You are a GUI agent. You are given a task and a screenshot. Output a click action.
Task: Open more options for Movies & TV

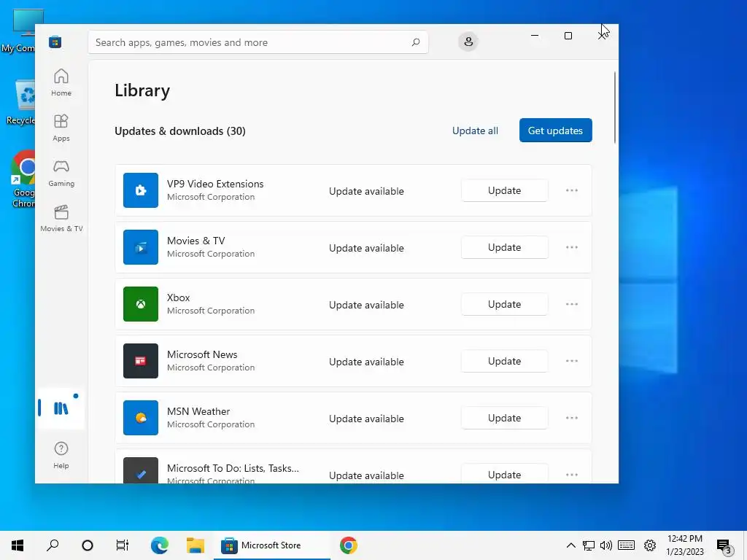click(572, 247)
